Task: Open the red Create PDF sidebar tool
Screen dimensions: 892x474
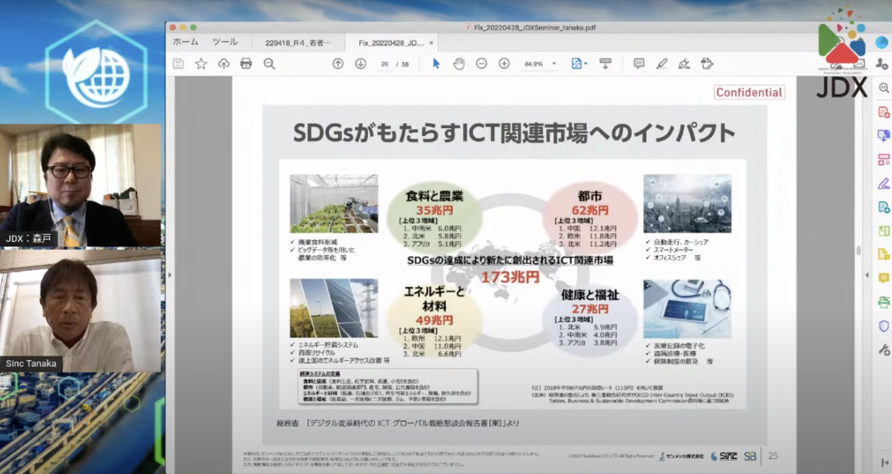Action: point(883,112)
